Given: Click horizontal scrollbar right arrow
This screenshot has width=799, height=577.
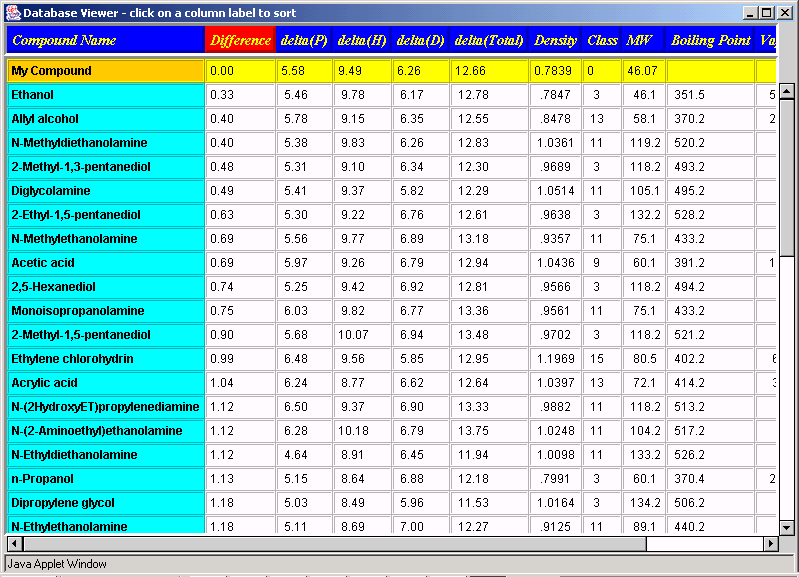Looking at the screenshot, I should tap(771, 544).
